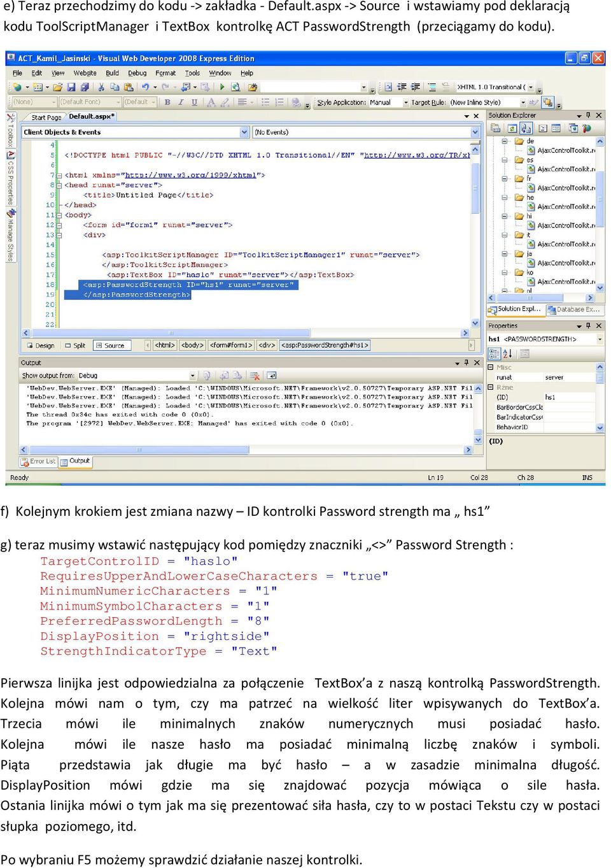This screenshot has width=611, height=868.
Task: Switch to the Start Page tab
Action: 46,117
